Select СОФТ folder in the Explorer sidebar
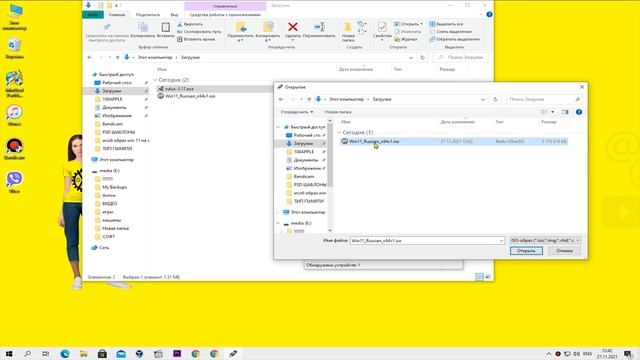This screenshot has height=360, width=640. coord(105,236)
